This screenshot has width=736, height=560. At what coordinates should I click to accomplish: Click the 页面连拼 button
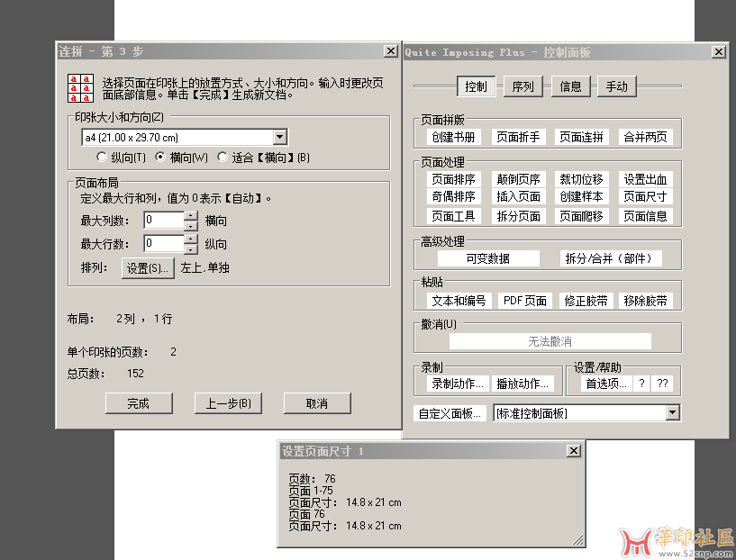pos(582,137)
